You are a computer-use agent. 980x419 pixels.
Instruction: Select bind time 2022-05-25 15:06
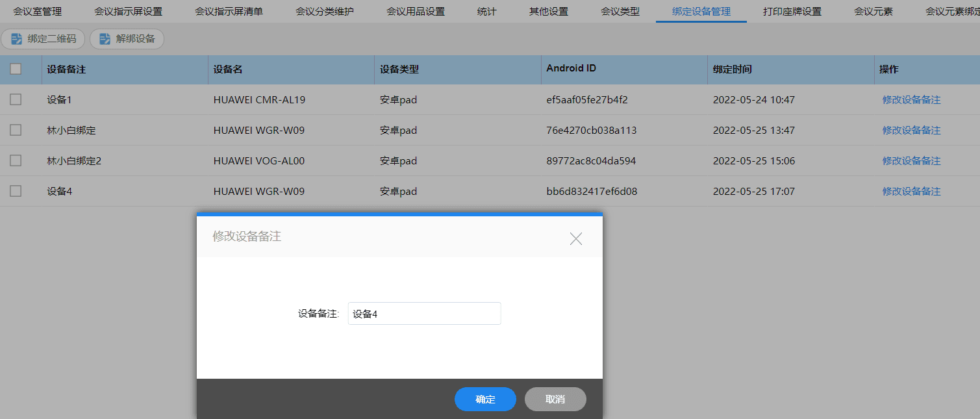pyautogui.click(x=754, y=161)
